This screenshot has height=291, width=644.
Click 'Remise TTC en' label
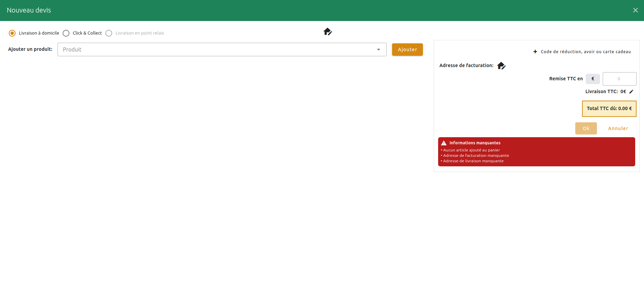(566, 79)
